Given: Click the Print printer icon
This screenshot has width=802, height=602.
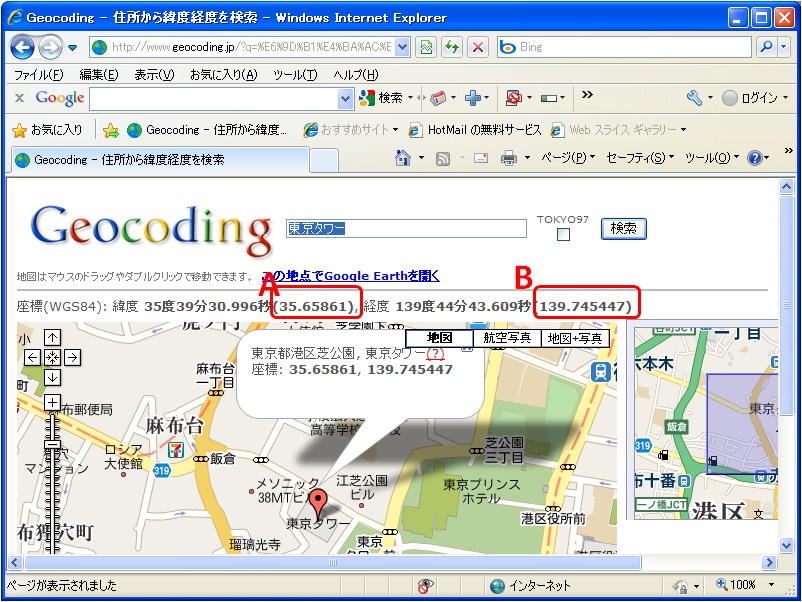Looking at the screenshot, I should (508, 158).
